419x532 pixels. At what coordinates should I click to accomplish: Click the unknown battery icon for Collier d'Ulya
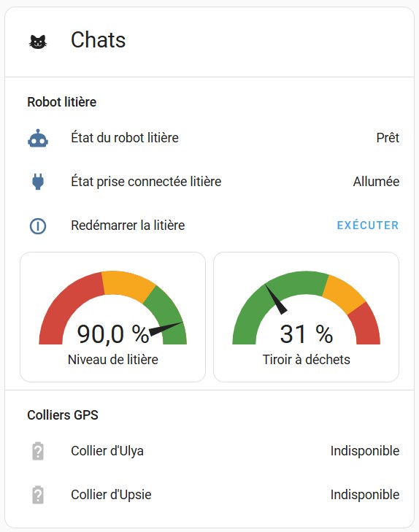tap(38, 451)
